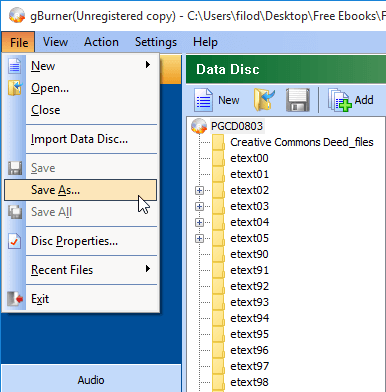Image resolution: width=386 pixels, height=392 pixels.
Task: Select Save As... in File menu
Action: pos(80,190)
